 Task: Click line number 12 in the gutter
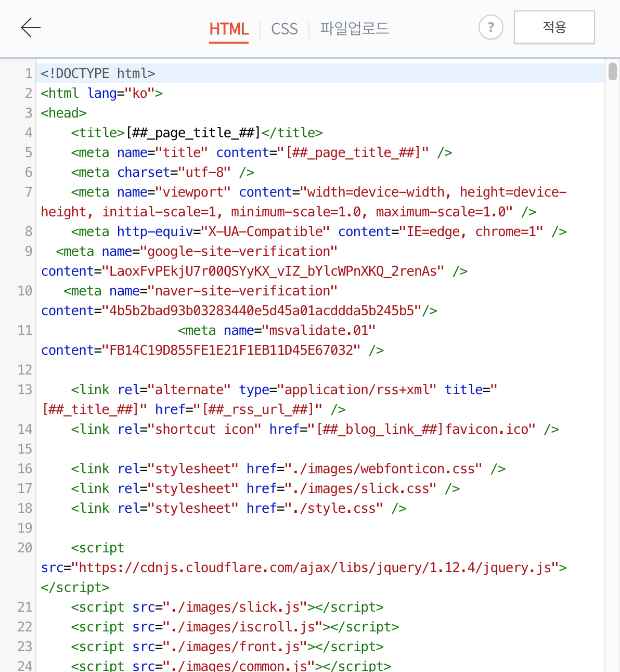[25, 370]
